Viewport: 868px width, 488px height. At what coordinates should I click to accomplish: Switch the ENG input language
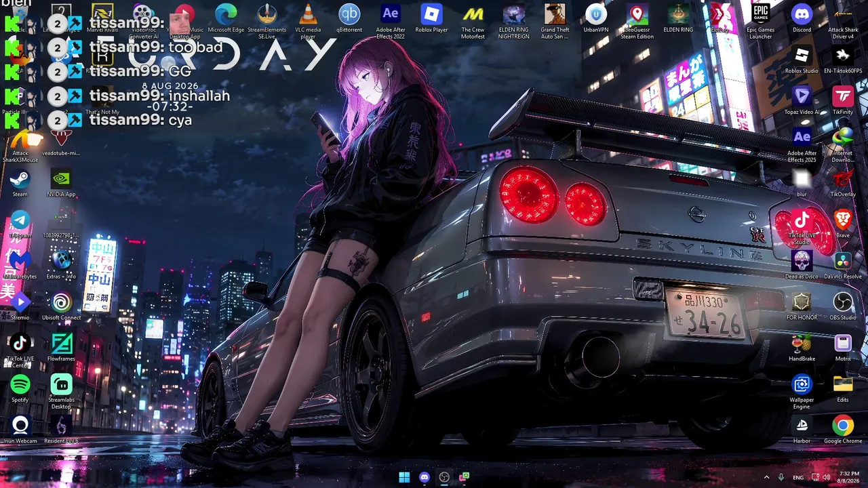pyautogui.click(x=798, y=477)
